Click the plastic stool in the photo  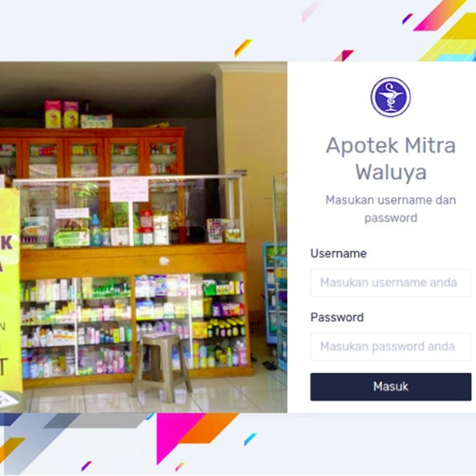click(162, 366)
